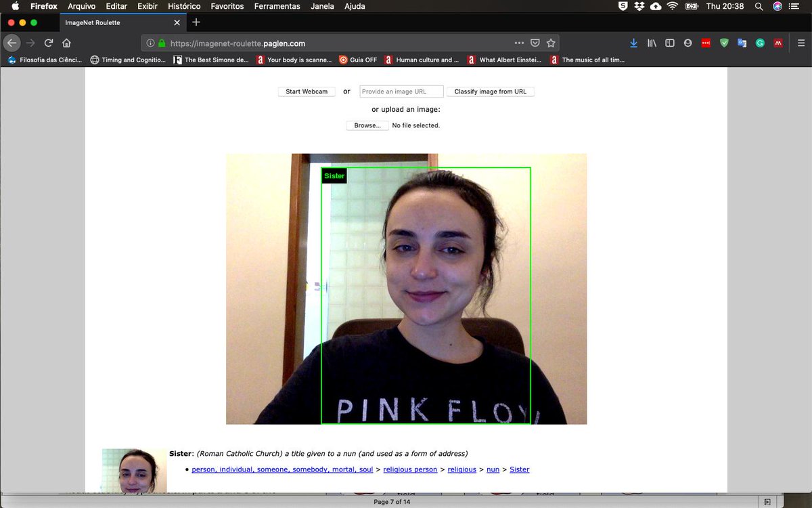Open Spotlight search magnifier
The width and height of the screenshot is (812, 508).
[759, 6]
